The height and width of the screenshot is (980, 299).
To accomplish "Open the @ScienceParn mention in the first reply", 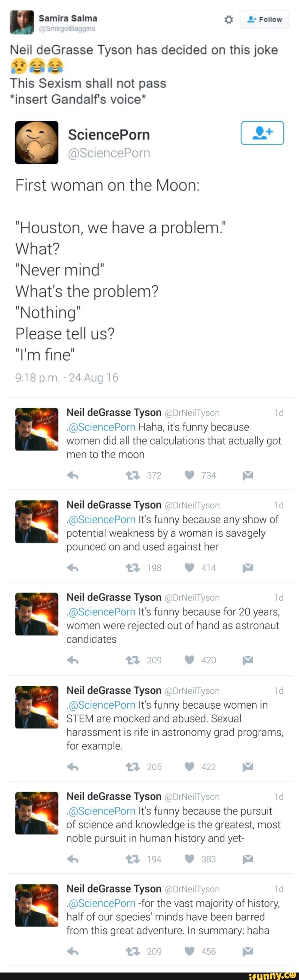I will tap(101, 427).
